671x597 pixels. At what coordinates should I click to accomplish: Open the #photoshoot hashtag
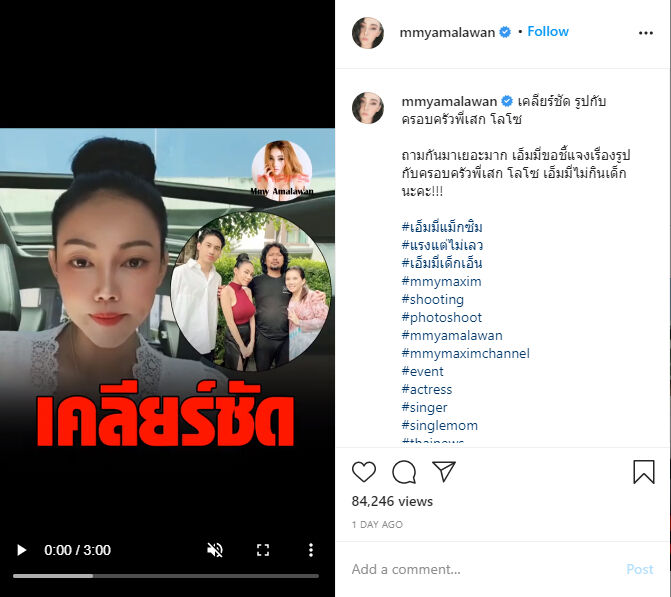coord(442,318)
